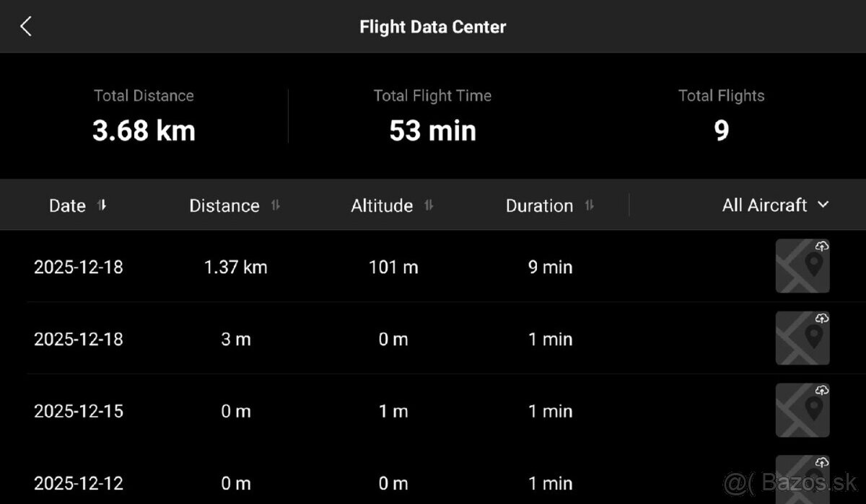Expand Altitude sort options with its arrows
The image size is (866, 504).
click(x=428, y=205)
